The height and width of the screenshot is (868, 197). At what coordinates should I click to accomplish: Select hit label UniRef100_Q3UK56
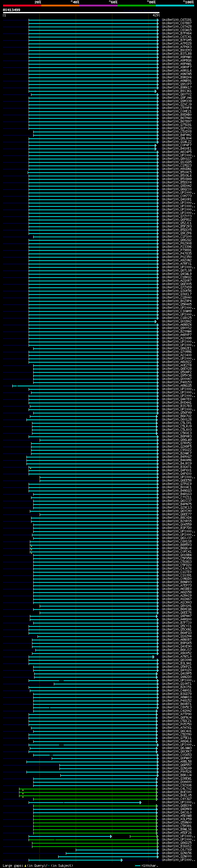tap(176, 291)
